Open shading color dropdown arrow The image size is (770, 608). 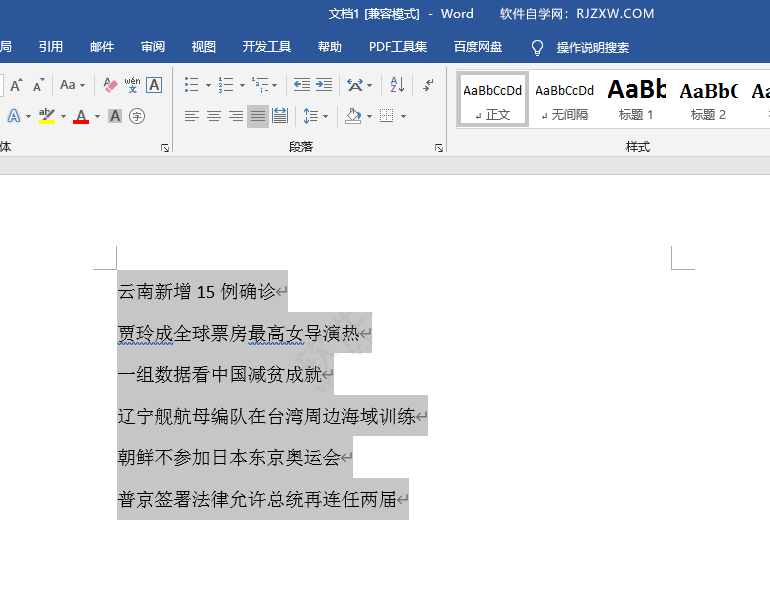click(x=369, y=116)
